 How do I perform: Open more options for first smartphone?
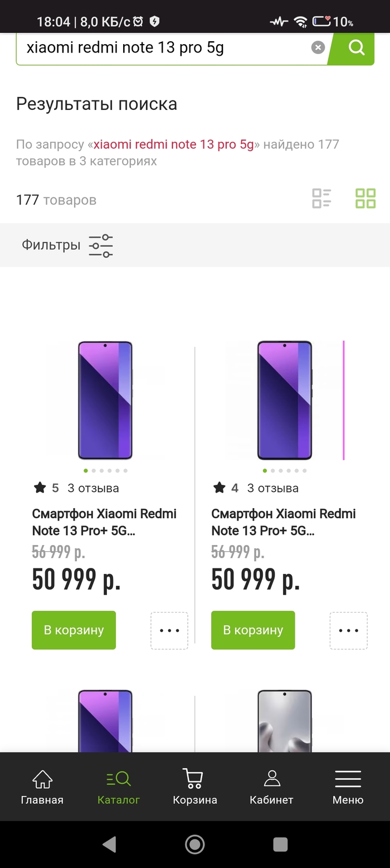tap(169, 631)
